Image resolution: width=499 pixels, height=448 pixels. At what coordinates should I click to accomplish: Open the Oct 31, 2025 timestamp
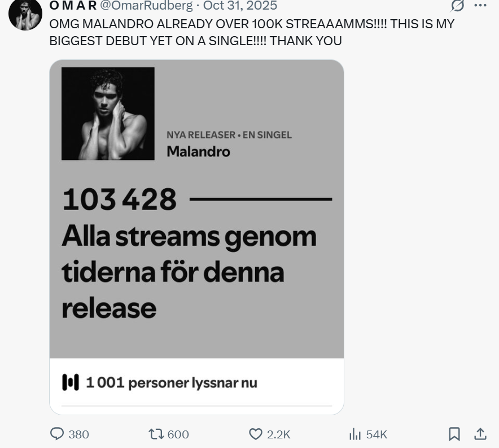coord(240,6)
